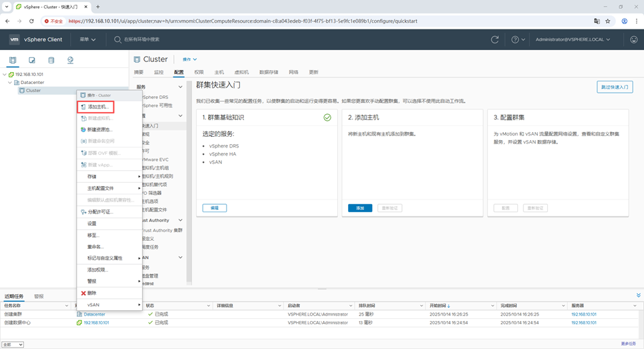This screenshot has height=349, width=644.
Task: Click the 跳过快速入门 button
Action: click(x=614, y=87)
